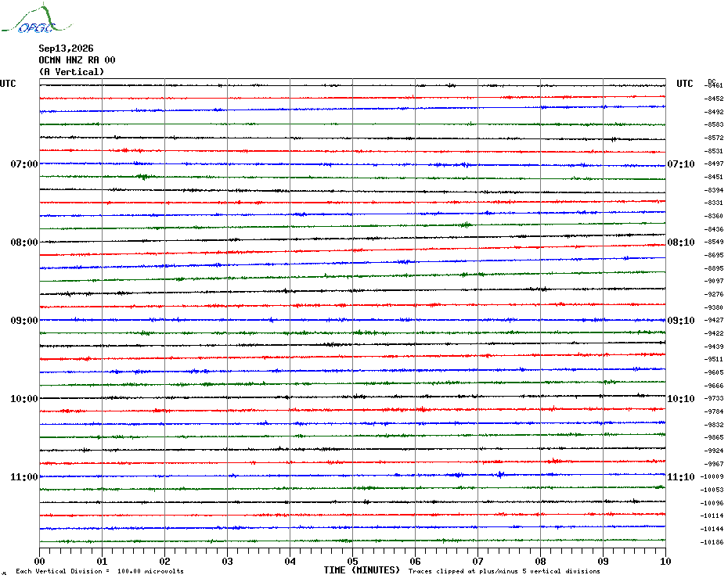This screenshot has height=582, width=728.
Task: Click the Sep13,2026 date label
Action: tap(66, 48)
